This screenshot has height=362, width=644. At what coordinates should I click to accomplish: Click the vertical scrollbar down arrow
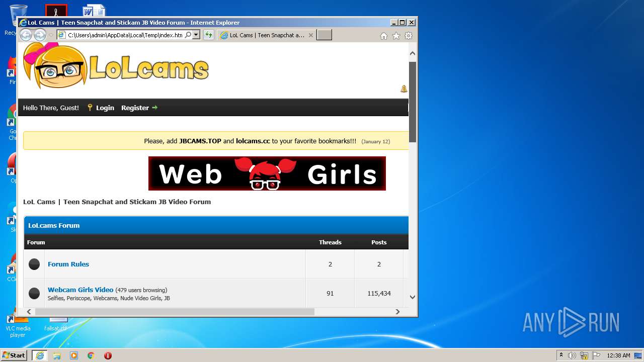pos(413,297)
